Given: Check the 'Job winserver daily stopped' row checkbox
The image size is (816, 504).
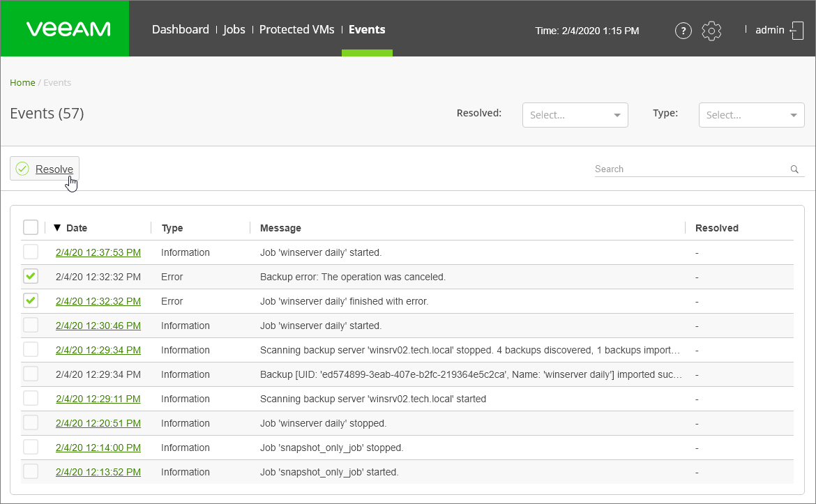Looking at the screenshot, I should tap(31, 423).
